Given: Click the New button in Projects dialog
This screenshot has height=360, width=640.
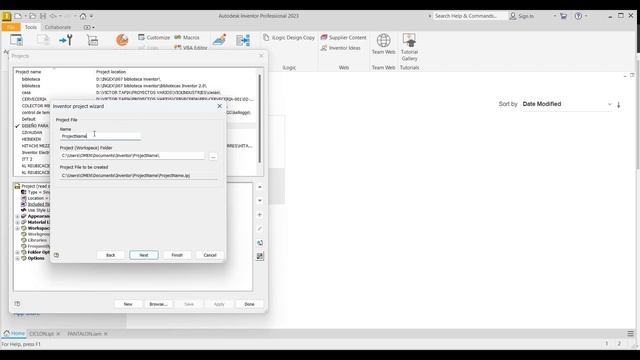Looking at the screenshot, I should 128,304.
